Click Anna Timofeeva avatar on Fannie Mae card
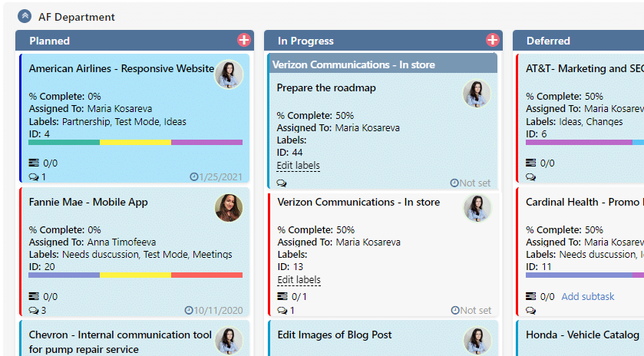 [x=229, y=208]
